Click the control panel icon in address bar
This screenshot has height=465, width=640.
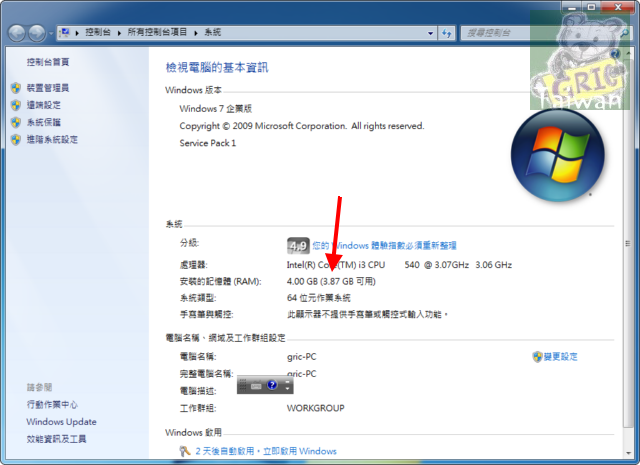coord(64,32)
